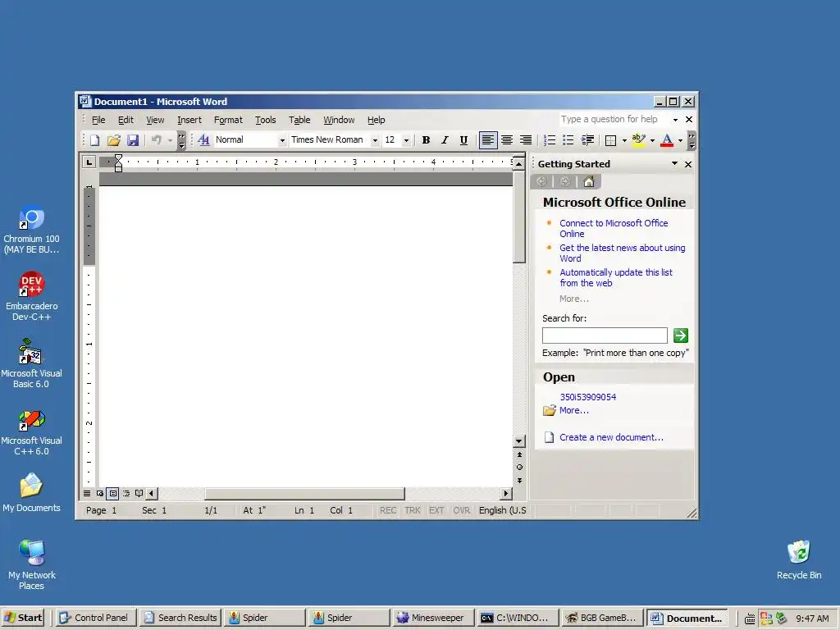Switch to Minesweeper in the taskbar

[x=434, y=618]
